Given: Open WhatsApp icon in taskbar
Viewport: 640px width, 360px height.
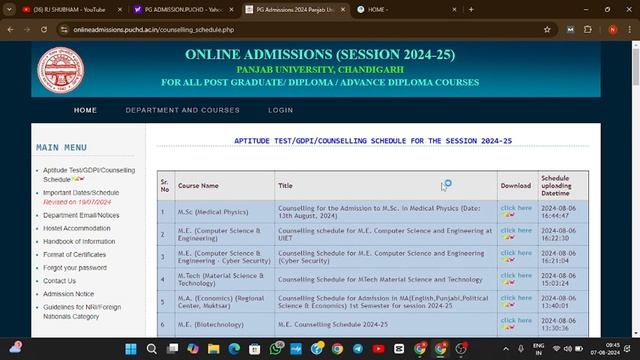Looking at the screenshot, I should coord(276,349).
